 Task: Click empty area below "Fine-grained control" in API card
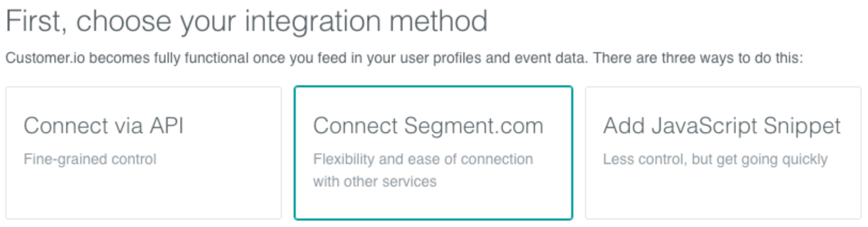144,194
